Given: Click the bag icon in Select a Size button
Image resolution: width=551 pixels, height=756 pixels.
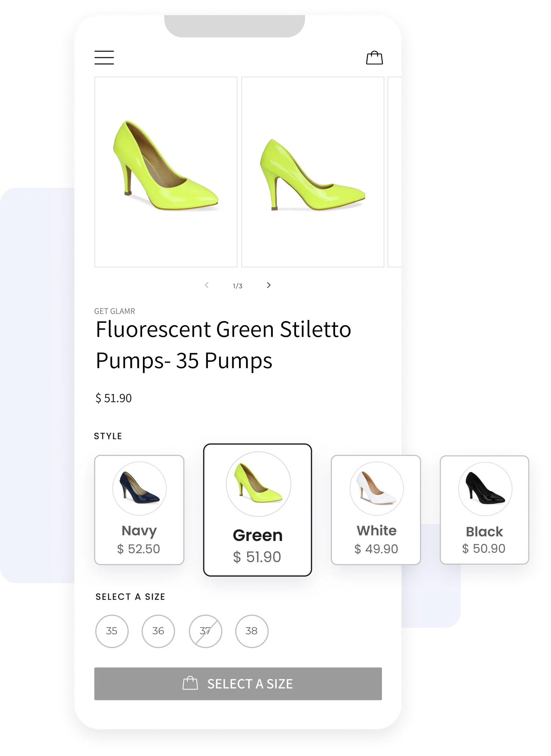Looking at the screenshot, I should click(x=190, y=683).
